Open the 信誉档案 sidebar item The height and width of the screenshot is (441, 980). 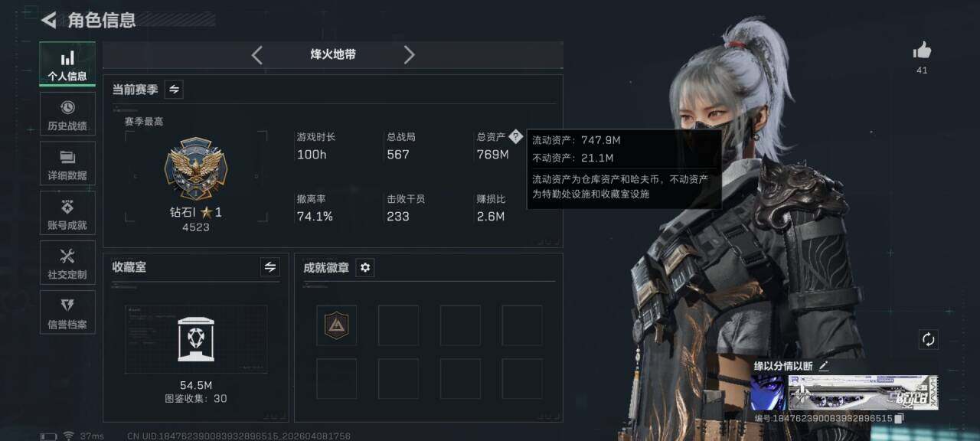point(67,312)
